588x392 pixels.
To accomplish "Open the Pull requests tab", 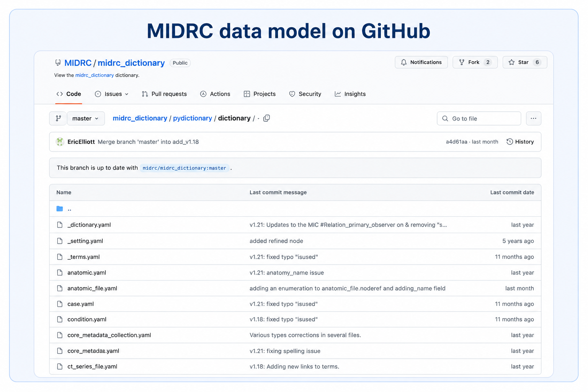I will pyautogui.click(x=164, y=94).
